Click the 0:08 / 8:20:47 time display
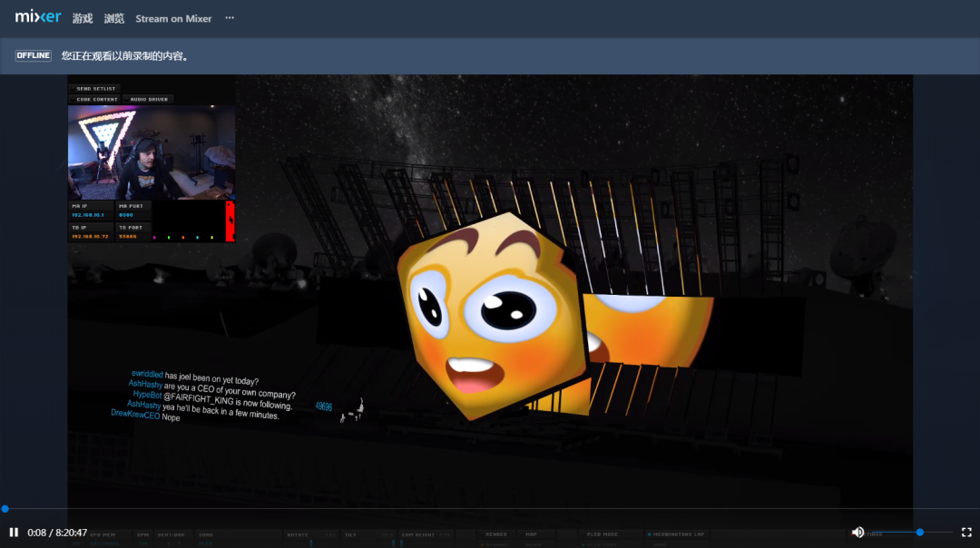This screenshot has width=980, height=548. point(57,533)
